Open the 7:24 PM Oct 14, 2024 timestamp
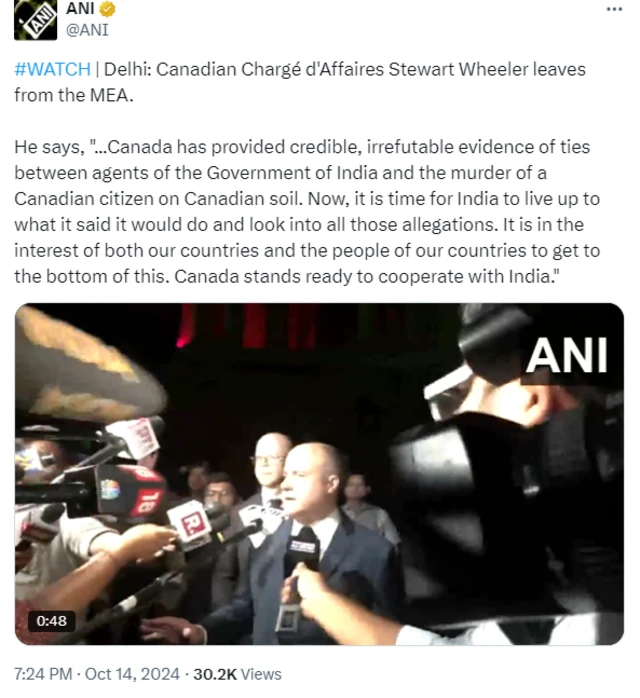Image resolution: width=640 pixels, height=698 pixels. tap(97, 674)
